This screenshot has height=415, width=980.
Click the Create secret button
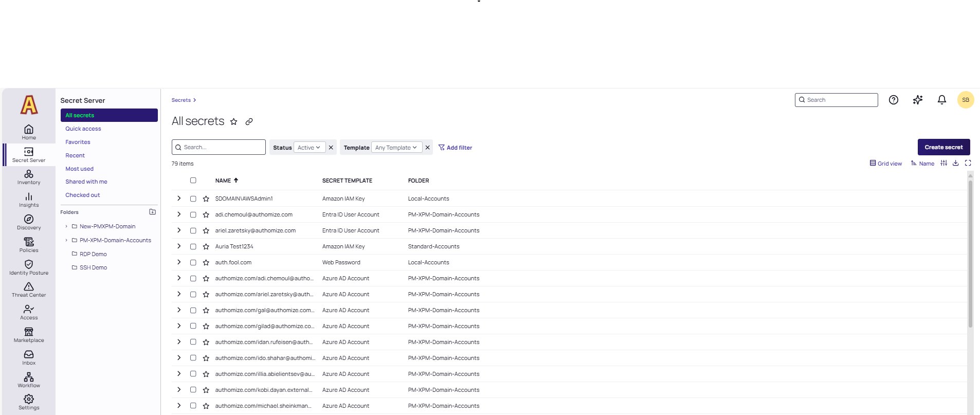(x=943, y=147)
